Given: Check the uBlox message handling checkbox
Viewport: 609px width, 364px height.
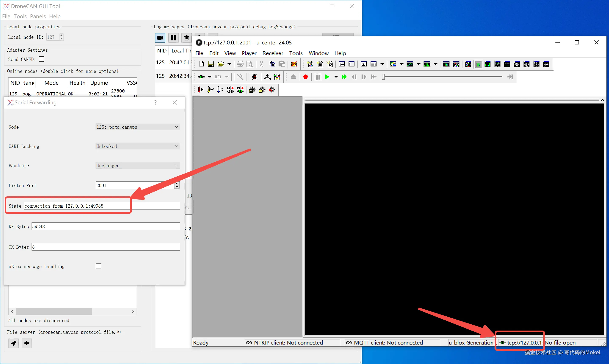Looking at the screenshot, I should point(98,266).
